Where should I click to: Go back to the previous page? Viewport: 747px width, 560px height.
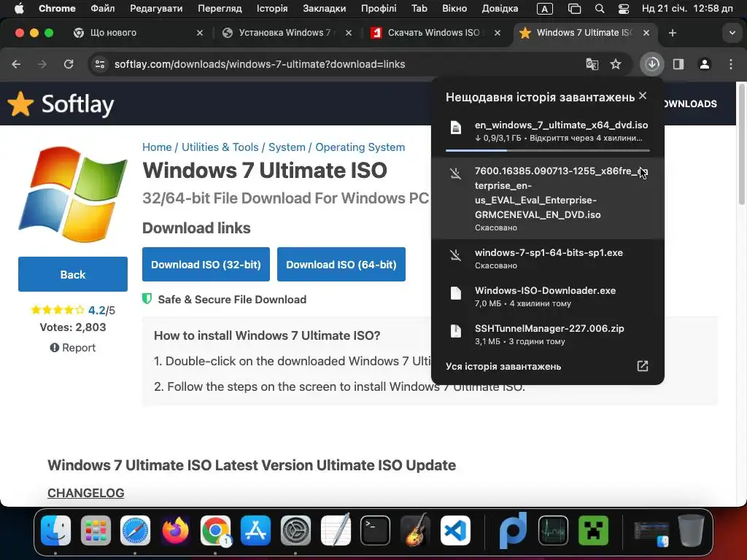coord(16,64)
